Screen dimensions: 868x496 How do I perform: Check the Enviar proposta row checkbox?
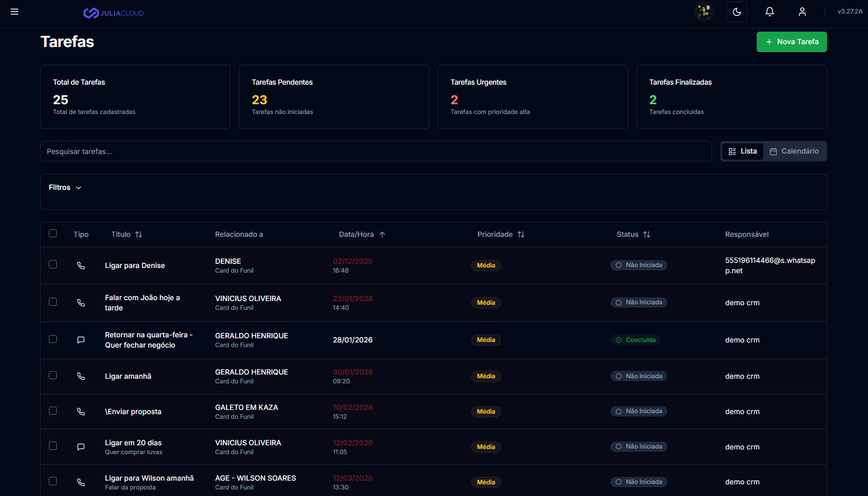(x=53, y=411)
